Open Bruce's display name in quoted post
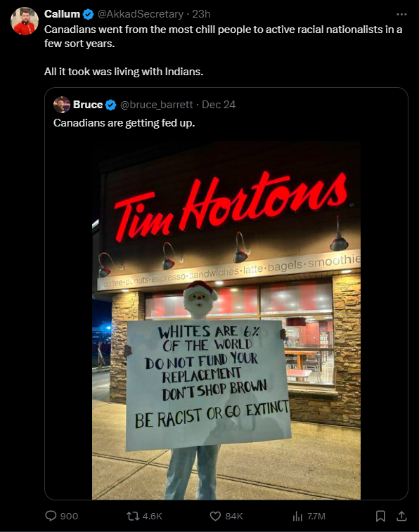 [x=88, y=105]
